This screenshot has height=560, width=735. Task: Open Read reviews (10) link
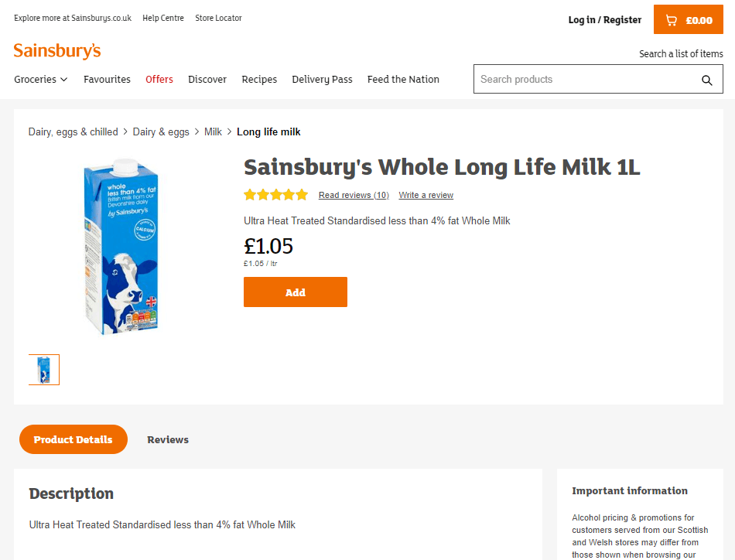pyautogui.click(x=354, y=195)
